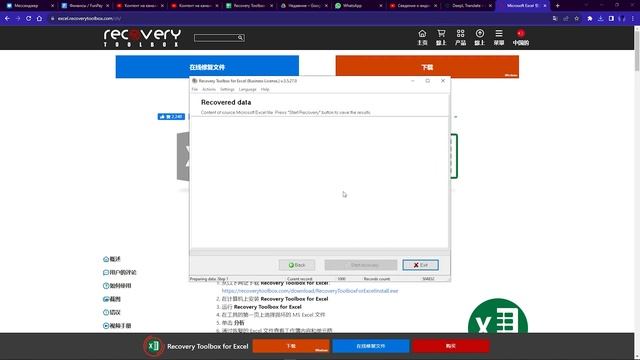
Task: Open the browser downloads icon
Action: click(x=600, y=18)
